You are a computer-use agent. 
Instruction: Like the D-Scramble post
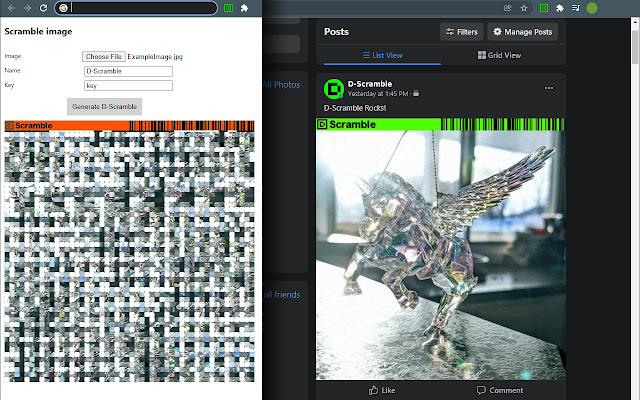382,390
